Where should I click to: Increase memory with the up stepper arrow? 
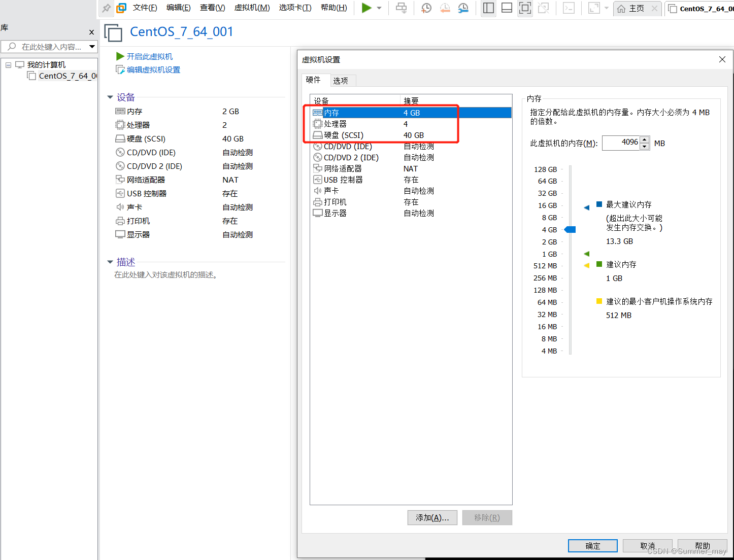point(645,139)
